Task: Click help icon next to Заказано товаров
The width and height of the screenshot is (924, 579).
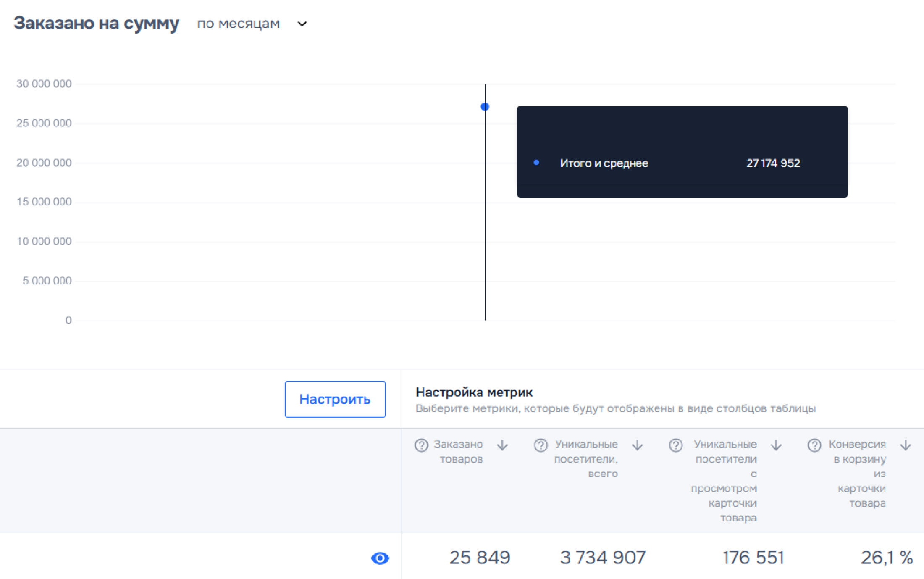Action: 421,445
